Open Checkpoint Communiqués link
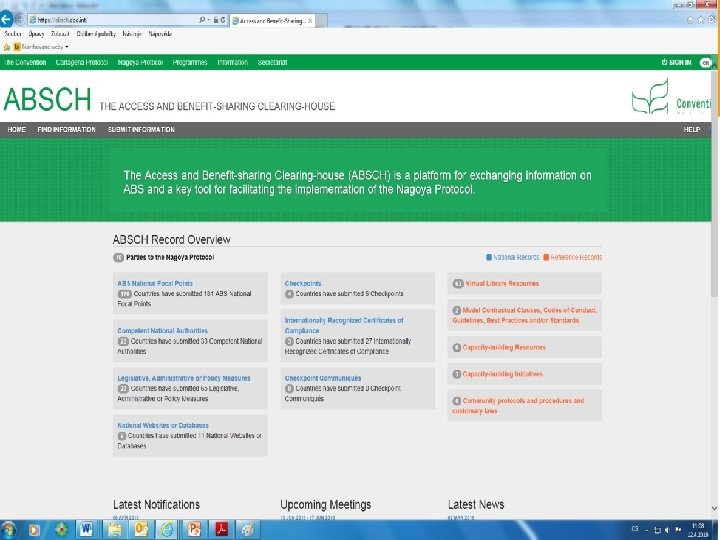 (323, 378)
